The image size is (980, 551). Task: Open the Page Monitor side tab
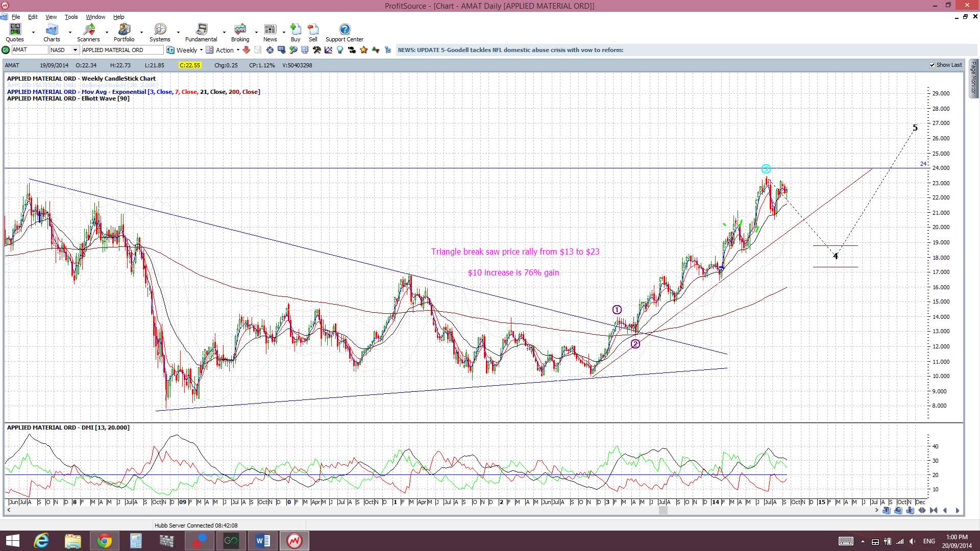pos(973,79)
